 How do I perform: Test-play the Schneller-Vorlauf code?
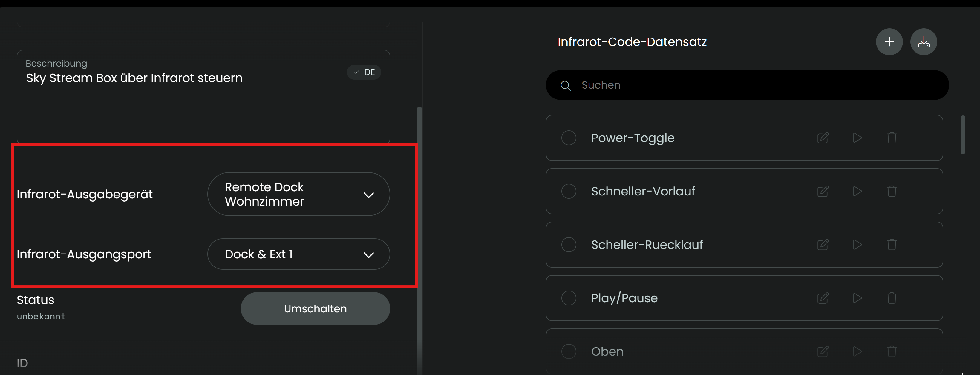click(857, 191)
